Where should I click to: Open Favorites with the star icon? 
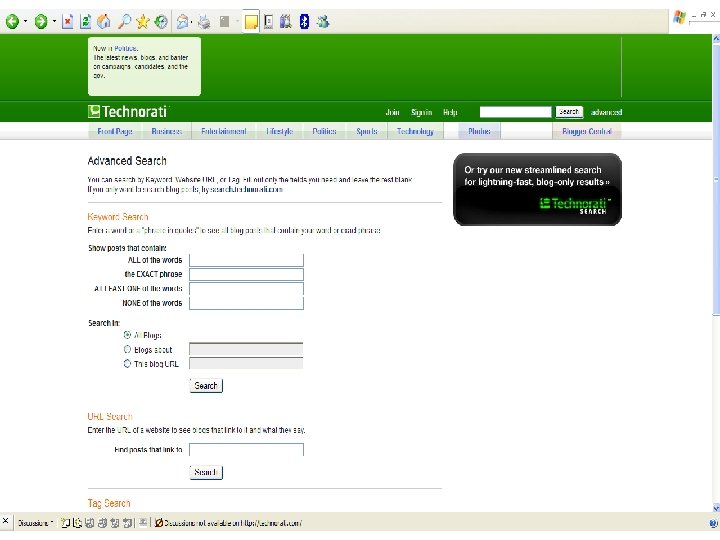click(x=143, y=21)
